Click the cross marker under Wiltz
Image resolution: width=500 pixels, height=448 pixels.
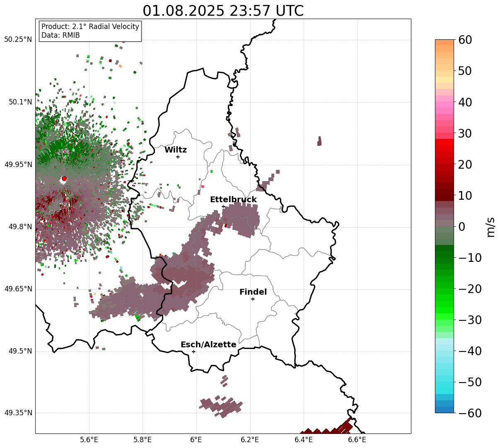click(x=178, y=157)
